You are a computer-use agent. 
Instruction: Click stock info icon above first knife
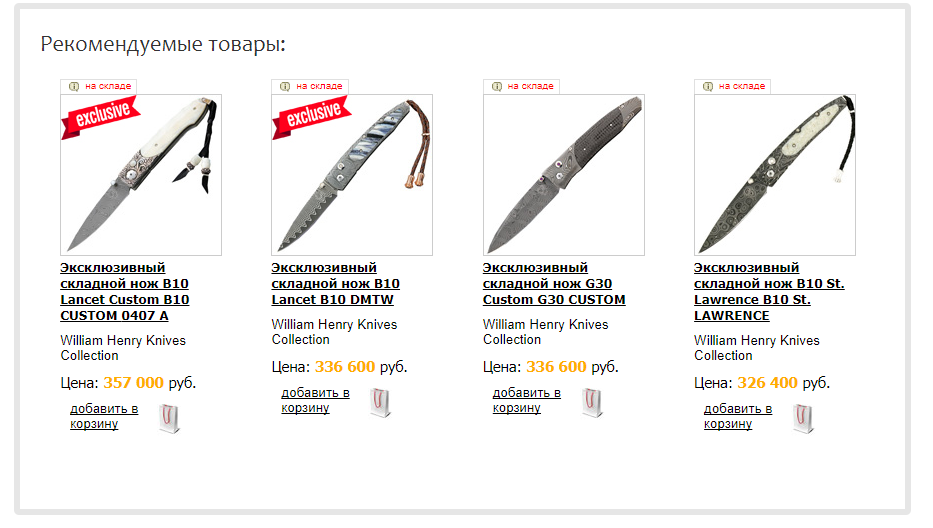(74, 86)
